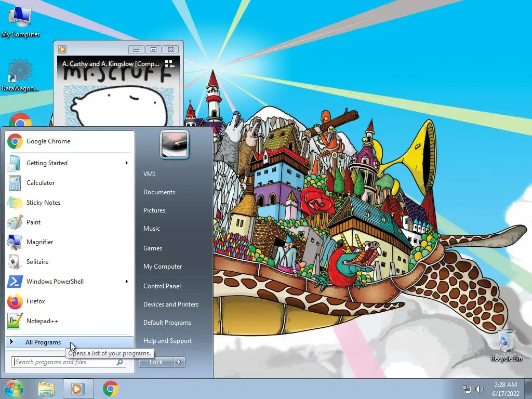Open the shutdown options arrow next to Lock

coord(179,362)
